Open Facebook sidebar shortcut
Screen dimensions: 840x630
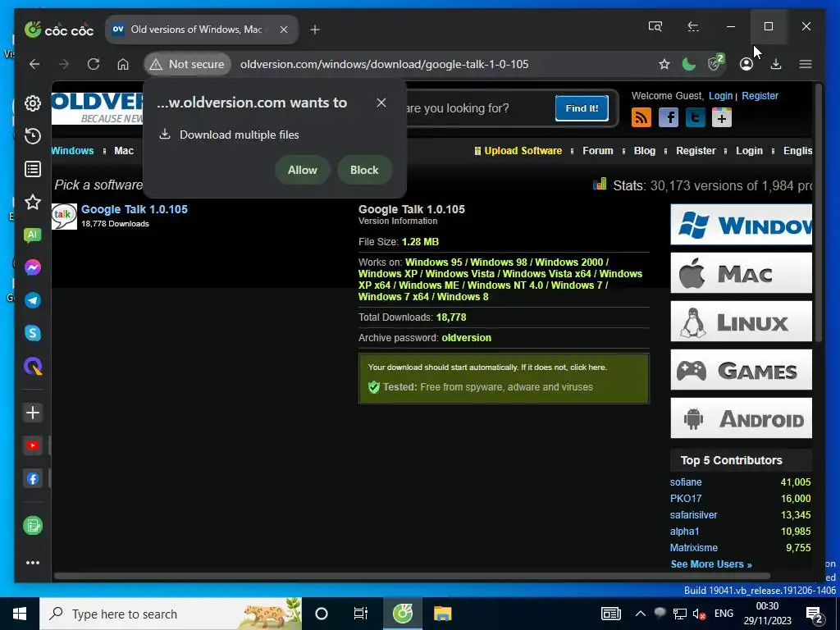click(33, 479)
